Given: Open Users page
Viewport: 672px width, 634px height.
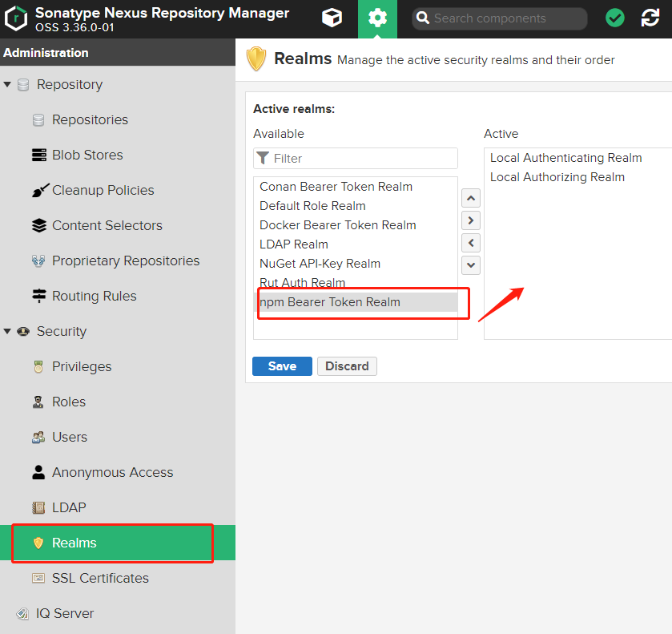Looking at the screenshot, I should [70, 437].
